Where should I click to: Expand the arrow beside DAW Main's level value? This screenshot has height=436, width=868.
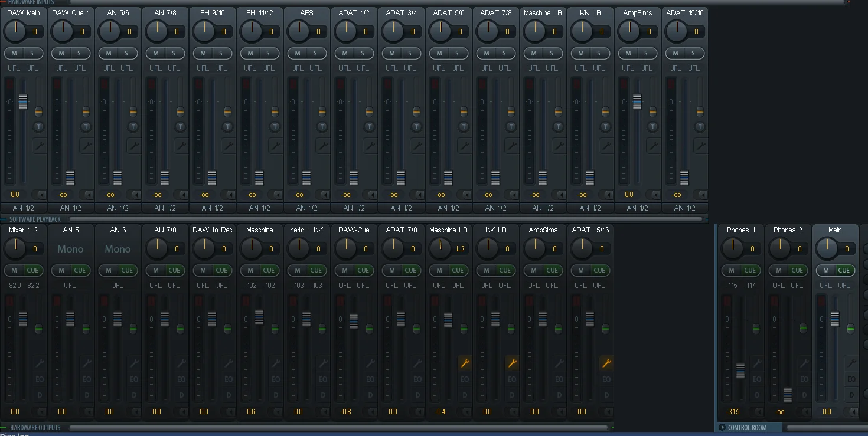tap(41, 195)
